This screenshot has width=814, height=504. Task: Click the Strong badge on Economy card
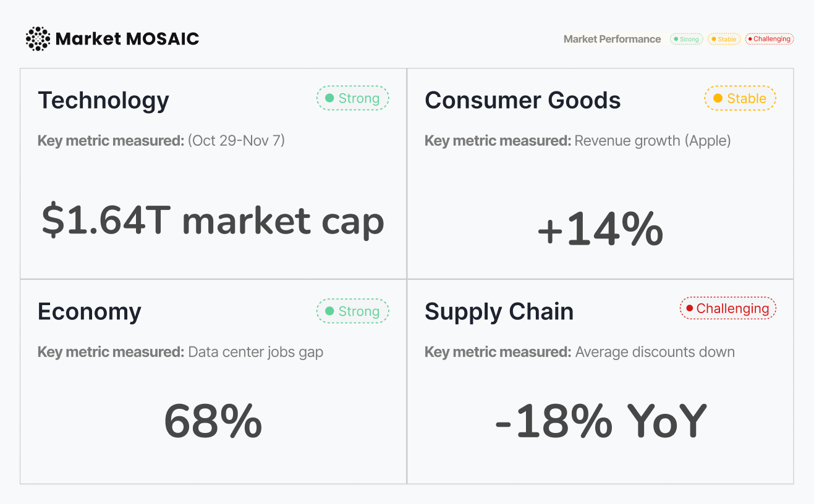[x=353, y=311]
